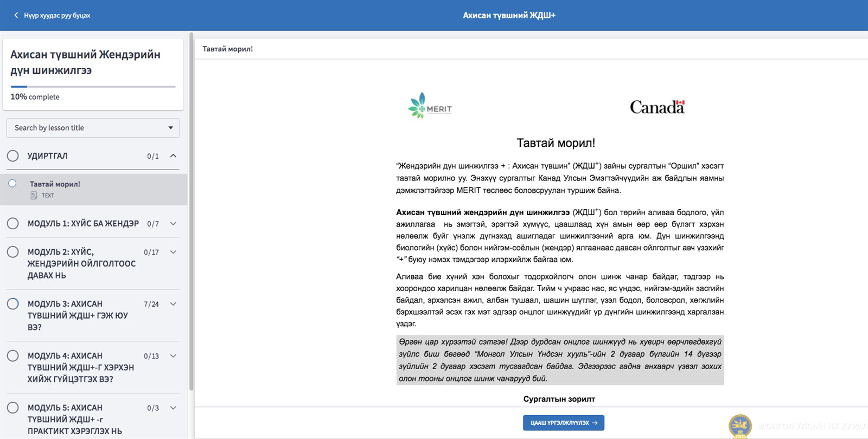Expand МОДУЛЬ 1: ХҮЙС БА ЖЕНДЭР chevron
The height and width of the screenshot is (439, 868).
173,223
